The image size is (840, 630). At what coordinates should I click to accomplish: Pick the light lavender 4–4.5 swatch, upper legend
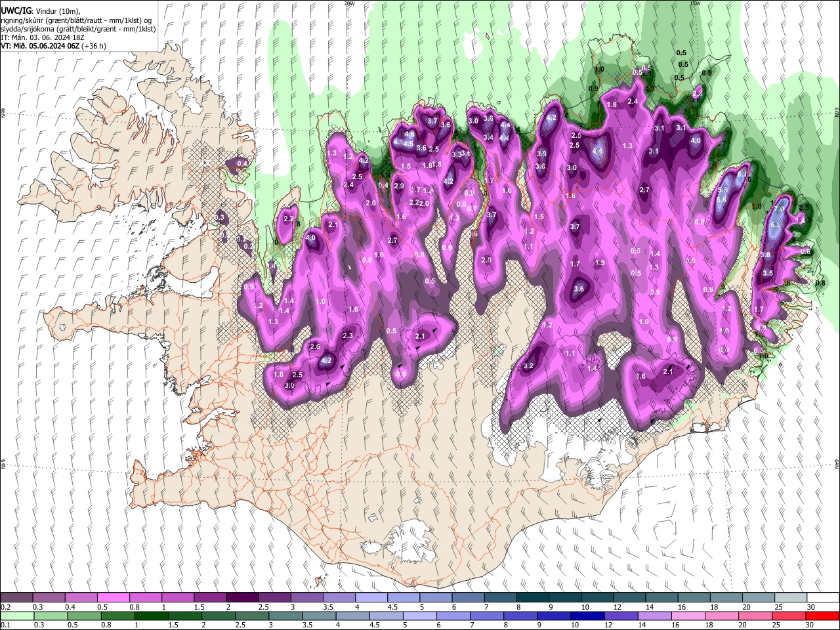[371, 597]
